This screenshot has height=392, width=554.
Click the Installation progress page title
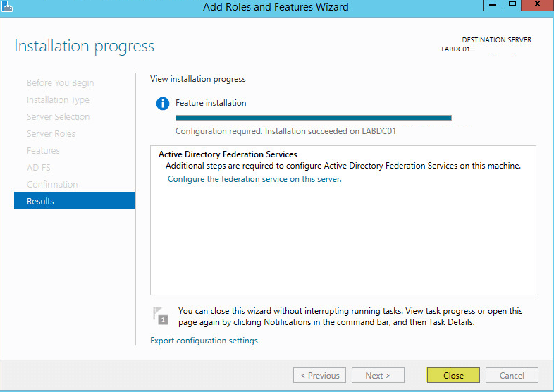(x=84, y=47)
